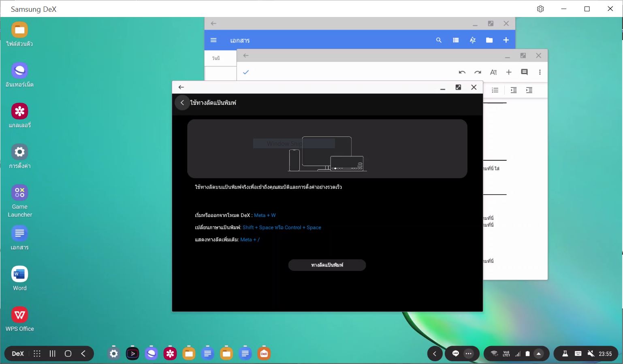The height and width of the screenshot is (364, 623).
Task: Expand the taskbar notification area chevron
Action: coord(435,353)
